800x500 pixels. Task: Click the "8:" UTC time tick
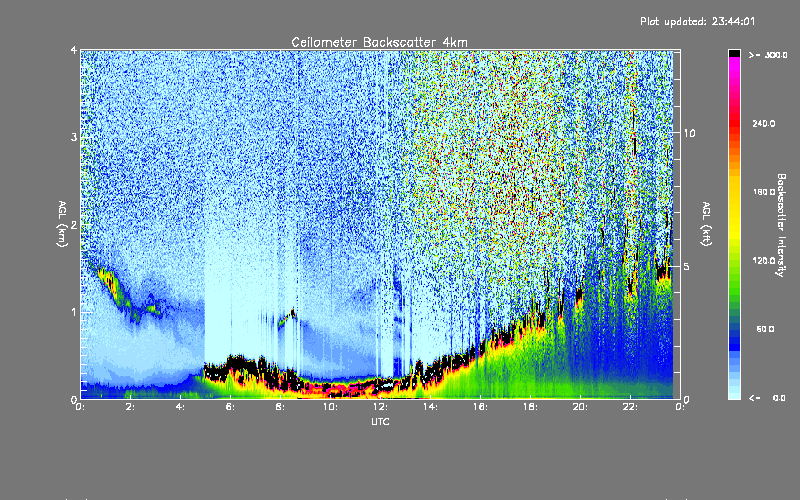[x=281, y=407]
